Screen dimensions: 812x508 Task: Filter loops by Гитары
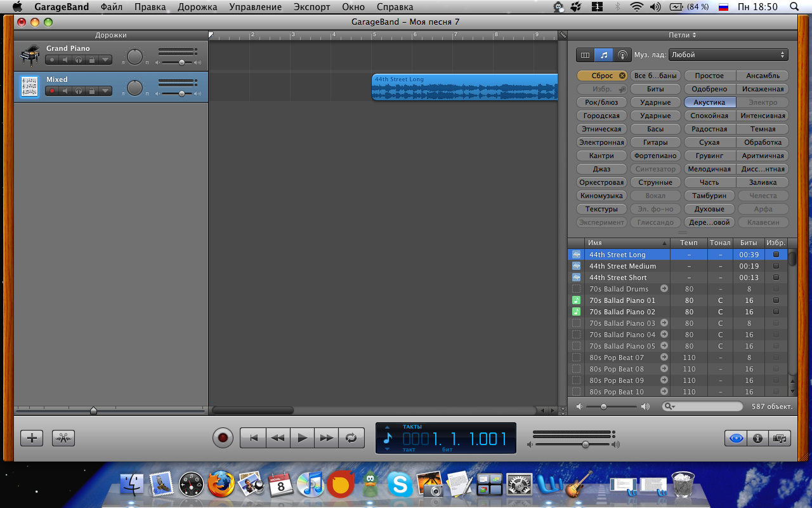(x=655, y=142)
